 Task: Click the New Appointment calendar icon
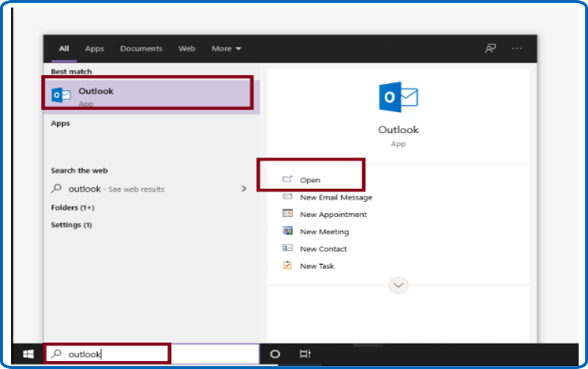tap(288, 213)
